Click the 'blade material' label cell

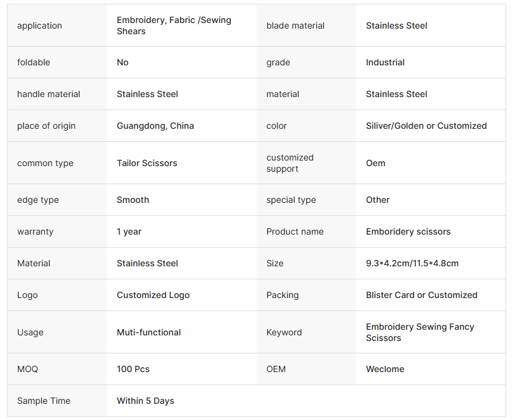296,26
